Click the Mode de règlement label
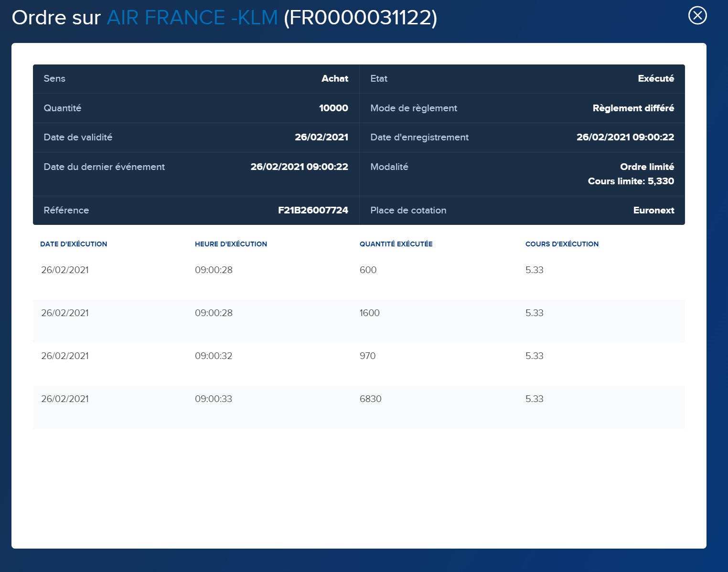728x572 pixels. [x=414, y=108]
